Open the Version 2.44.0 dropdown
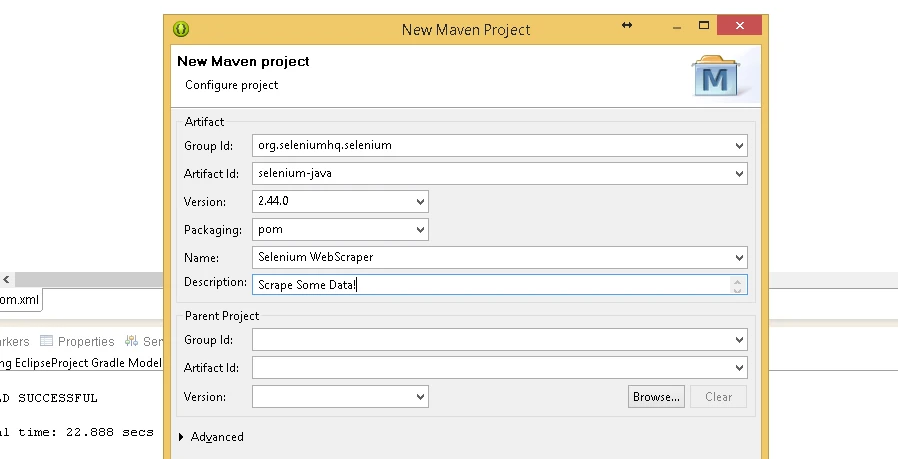 tap(420, 202)
